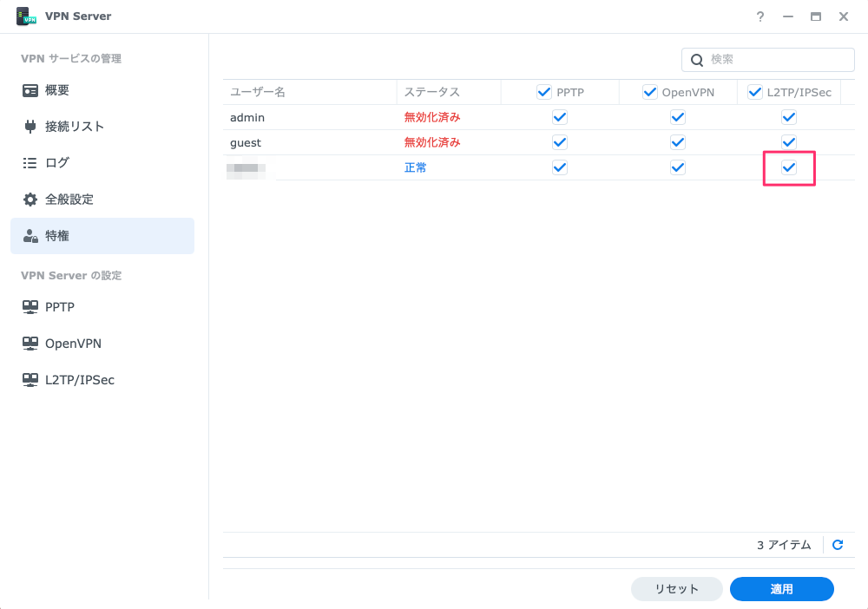Open general settings (全般設定) gear icon
The height and width of the screenshot is (609, 868).
tap(30, 200)
